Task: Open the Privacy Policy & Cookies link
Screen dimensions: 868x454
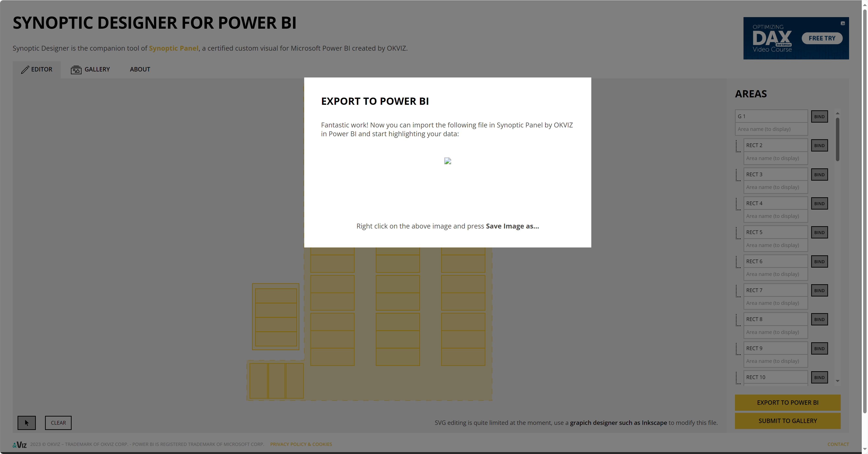Action: click(301, 444)
